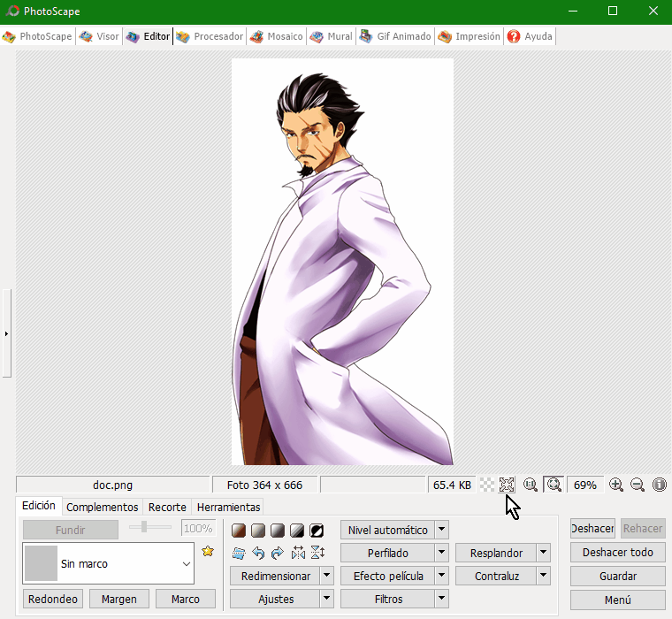The width and height of the screenshot is (672, 619).
Task: Click the Redimensionar button
Action: [275, 576]
